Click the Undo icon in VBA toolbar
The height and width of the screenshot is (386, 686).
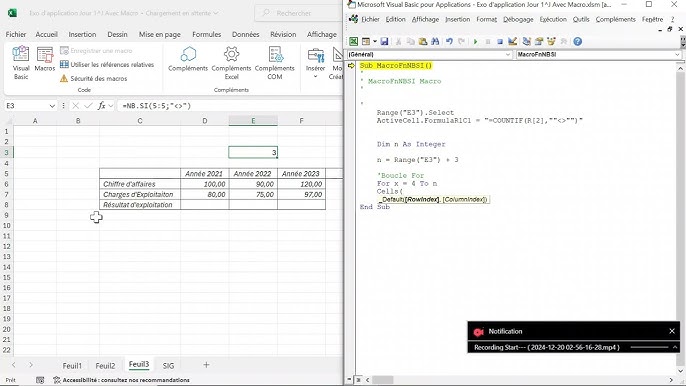tap(449, 42)
